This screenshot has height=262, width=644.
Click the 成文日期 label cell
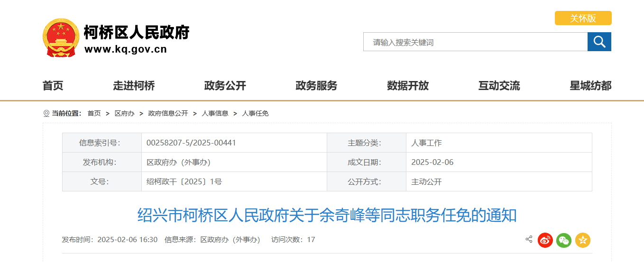click(x=367, y=162)
